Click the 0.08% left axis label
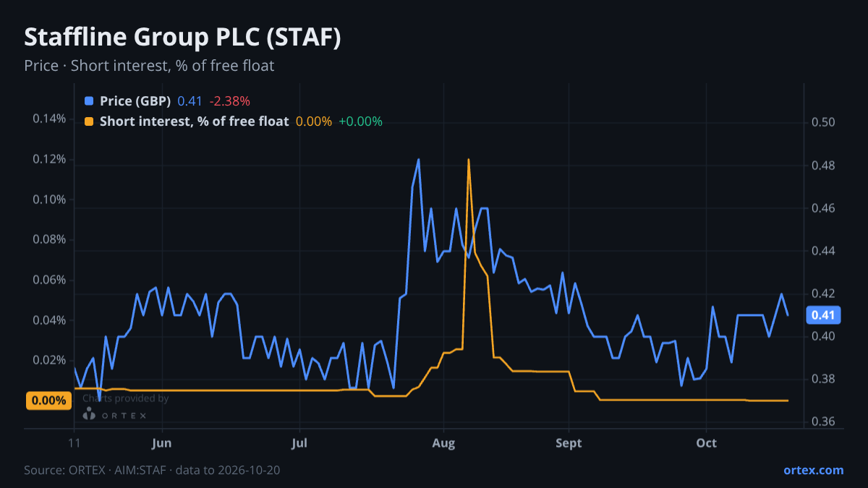This screenshot has width=868, height=488. [49, 239]
